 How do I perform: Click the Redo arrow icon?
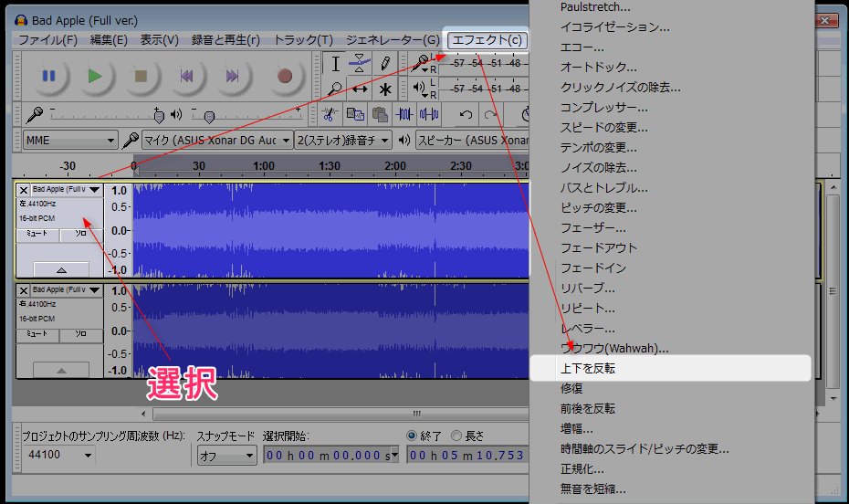pyautogui.click(x=490, y=114)
